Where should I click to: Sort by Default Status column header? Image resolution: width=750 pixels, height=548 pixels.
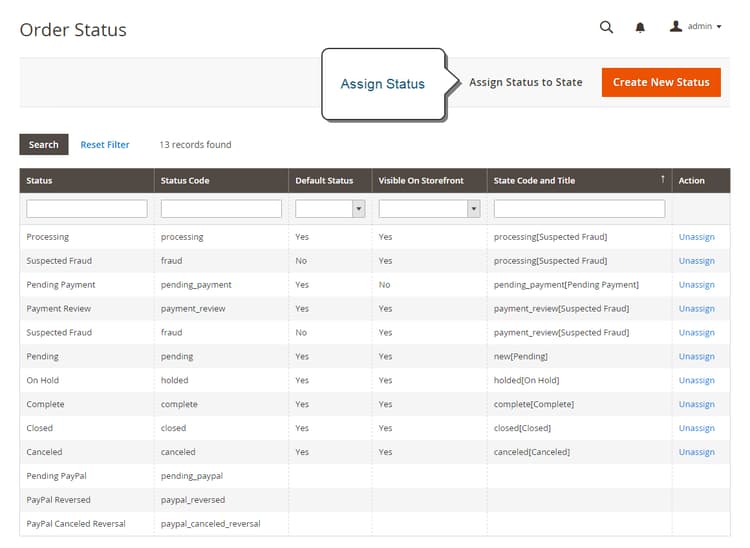[x=324, y=181]
